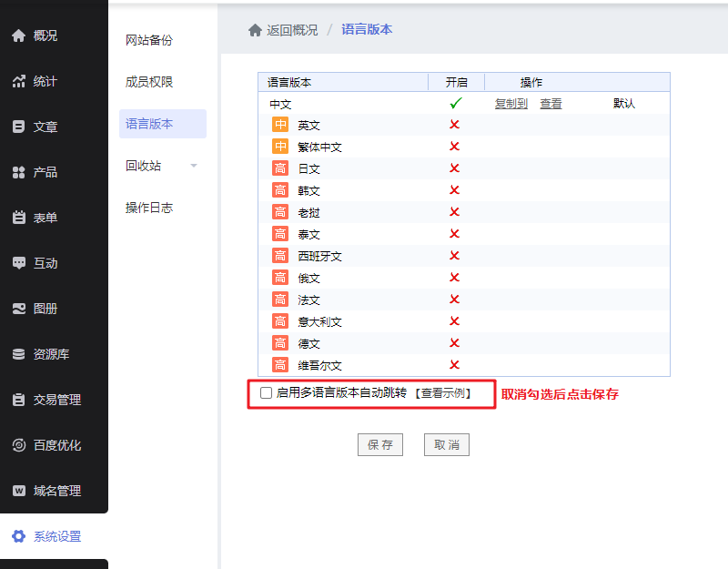728x569 pixels.
Task: Enable 老挝 via its red X
Action: pyautogui.click(x=454, y=212)
